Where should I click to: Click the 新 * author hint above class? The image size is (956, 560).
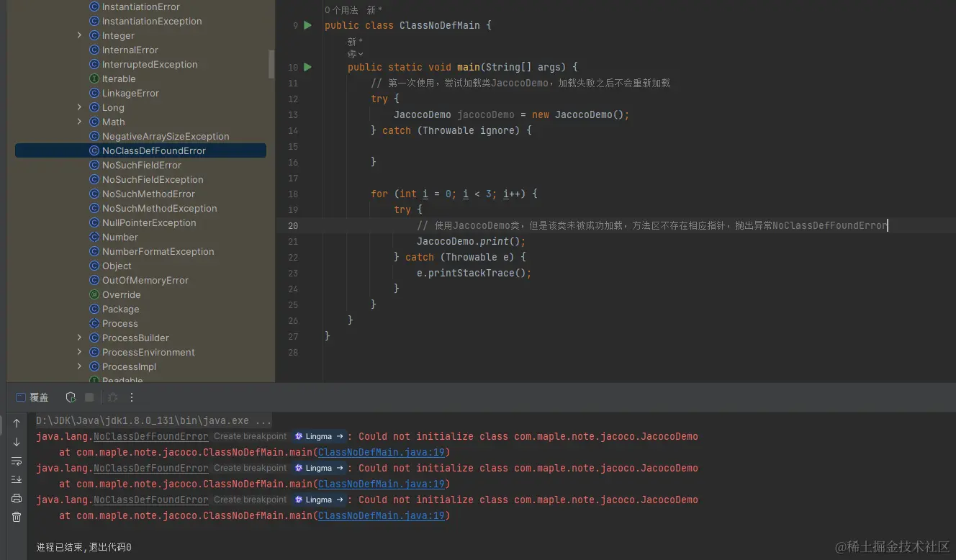coord(374,10)
